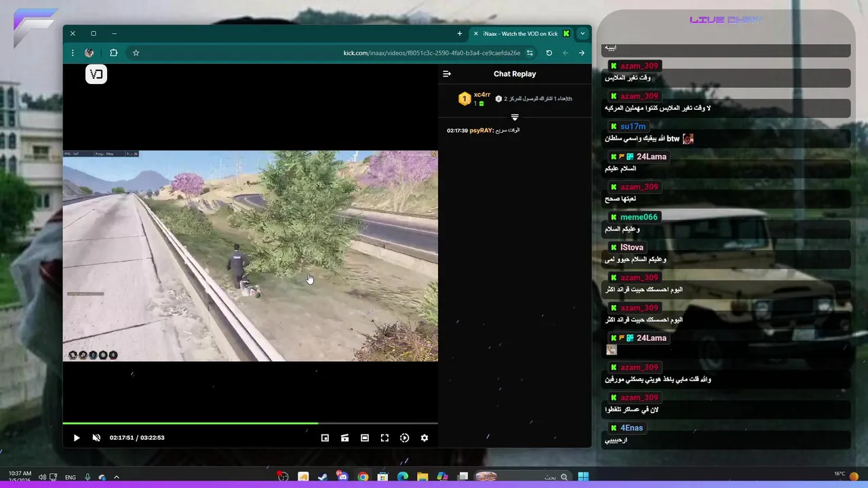Collapse the Chat Replay panel

[447, 74]
